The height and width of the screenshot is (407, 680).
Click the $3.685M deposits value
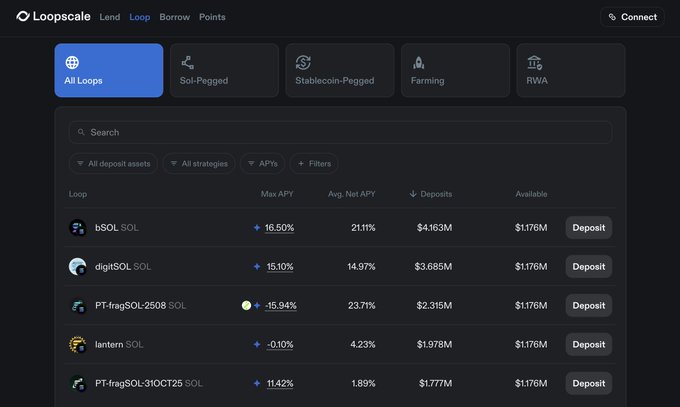(433, 267)
